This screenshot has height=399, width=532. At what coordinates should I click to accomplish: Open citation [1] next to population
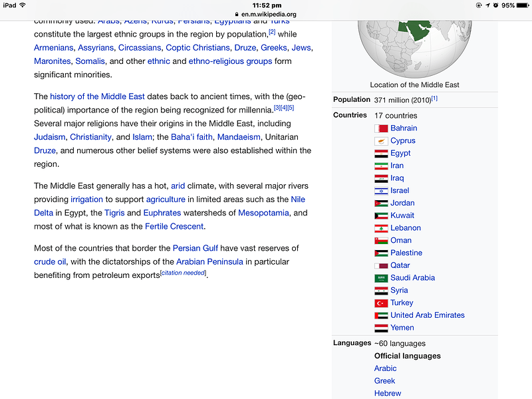435,98
